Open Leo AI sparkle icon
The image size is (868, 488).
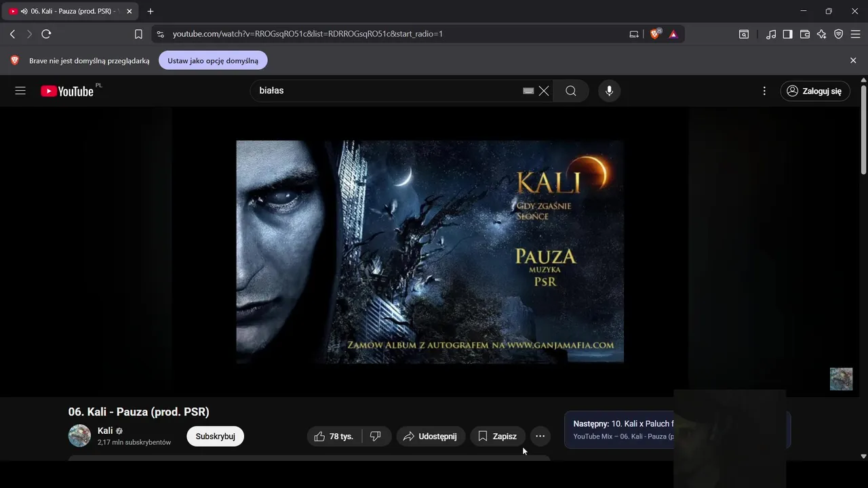(x=822, y=34)
